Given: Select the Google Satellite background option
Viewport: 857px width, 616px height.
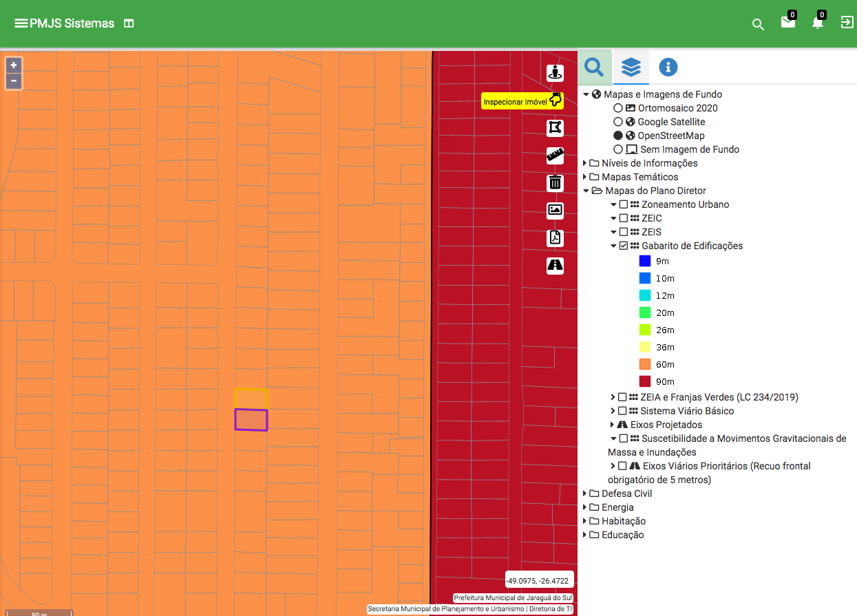Looking at the screenshot, I should pos(617,122).
